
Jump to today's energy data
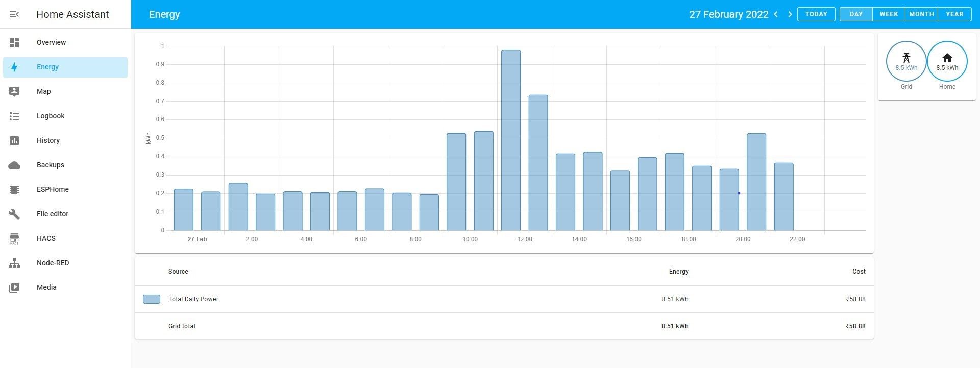tap(816, 14)
